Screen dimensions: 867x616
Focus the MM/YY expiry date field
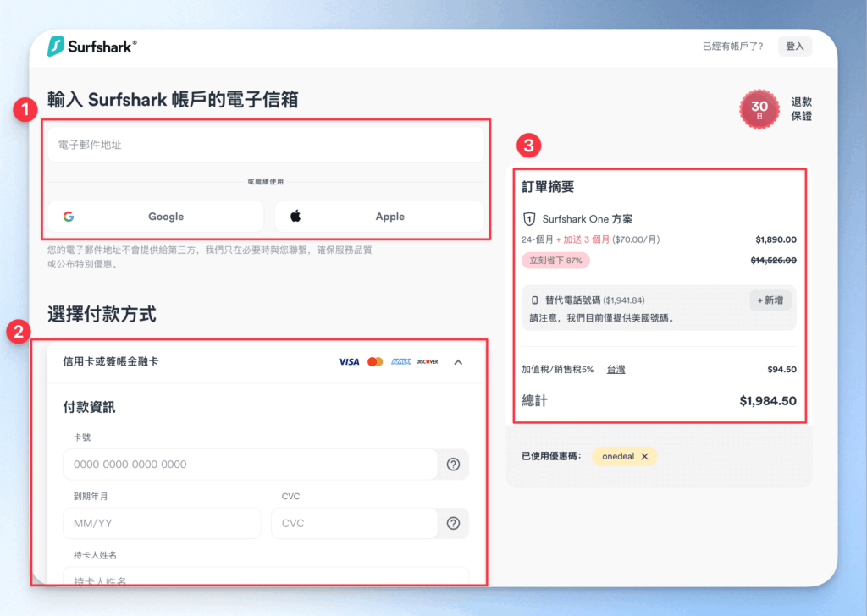[x=162, y=523]
